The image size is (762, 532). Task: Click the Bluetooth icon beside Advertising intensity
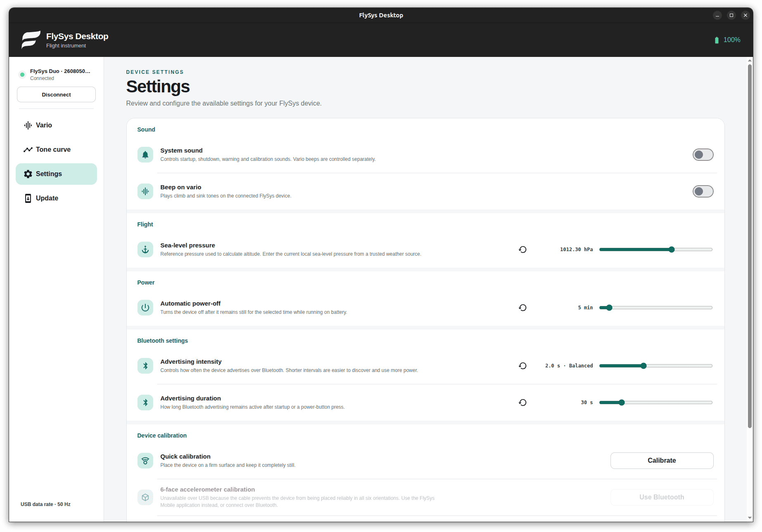[x=145, y=366]
